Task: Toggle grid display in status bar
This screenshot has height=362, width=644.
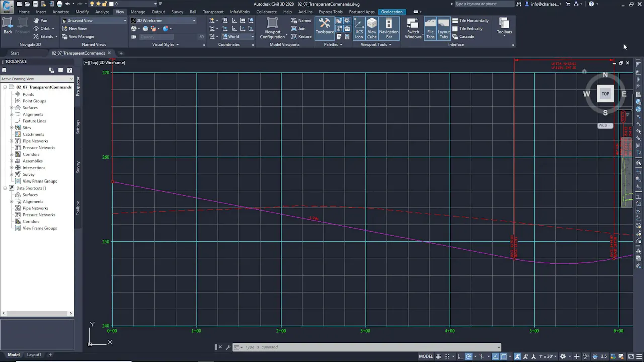Action: pyautogui.click(x=438, y=356)
